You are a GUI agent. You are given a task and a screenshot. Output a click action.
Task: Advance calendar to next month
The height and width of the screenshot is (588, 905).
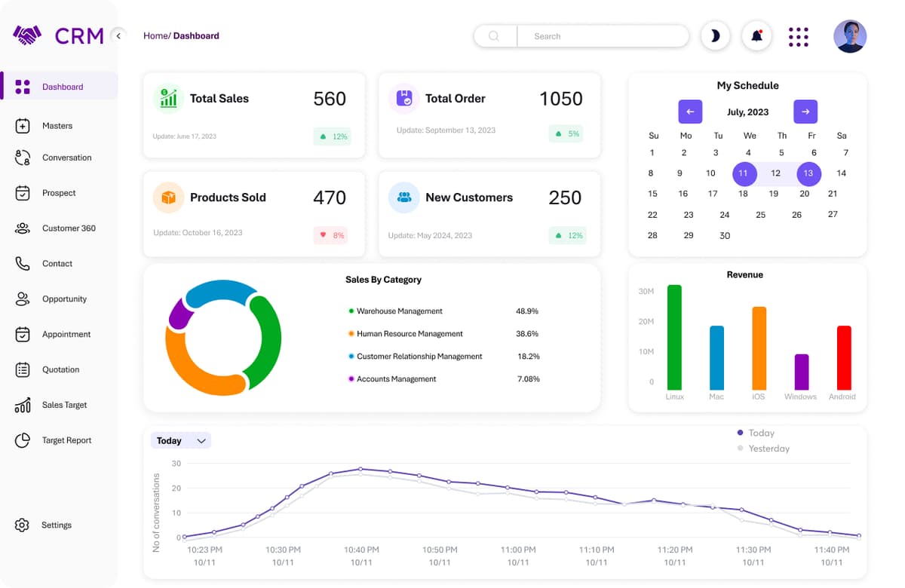coord(805,112)
